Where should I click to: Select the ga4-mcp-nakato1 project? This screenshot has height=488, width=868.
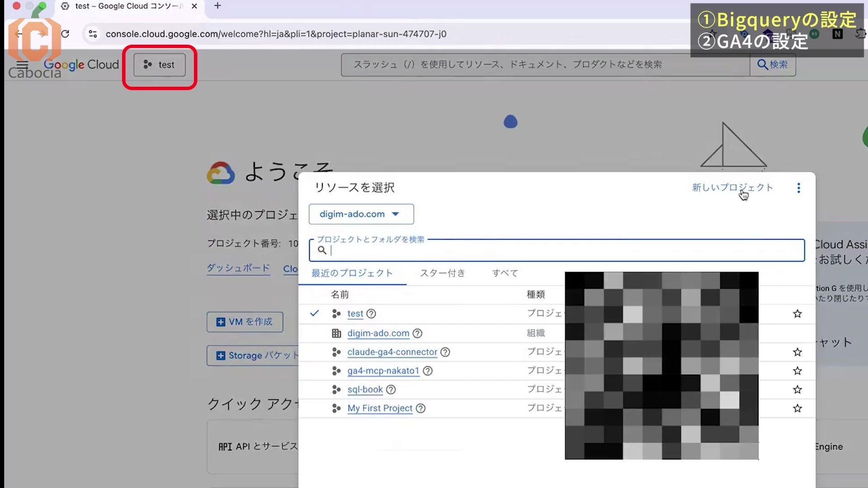383,371
